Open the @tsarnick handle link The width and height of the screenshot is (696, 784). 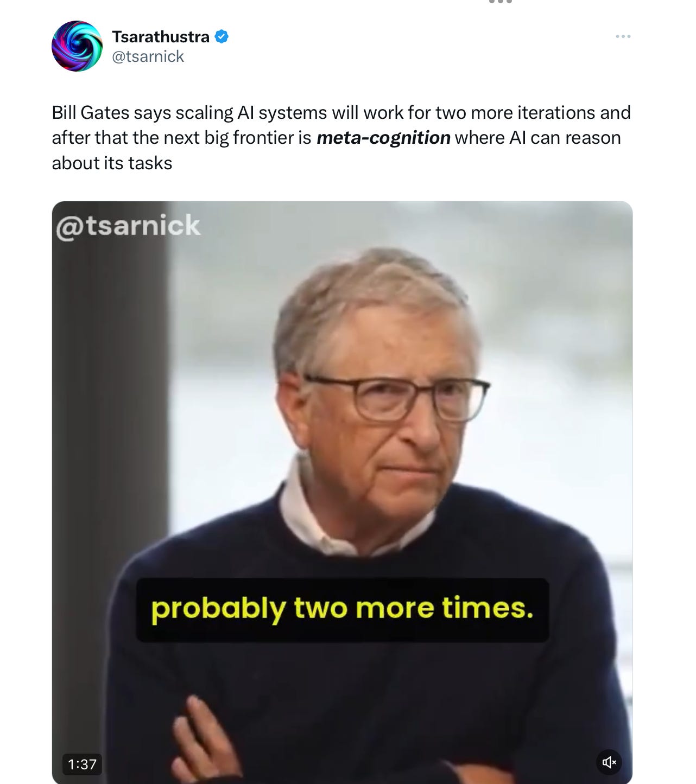pos(148,56)
